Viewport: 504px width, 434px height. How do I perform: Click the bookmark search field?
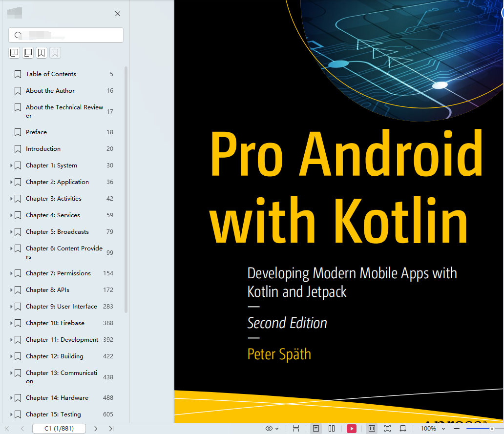[66, 35]
